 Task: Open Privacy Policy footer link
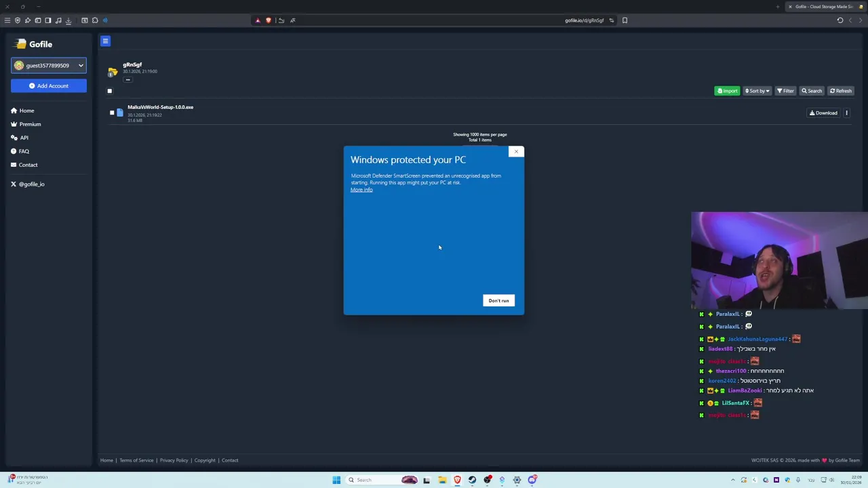pyautogui.click(x=174, y=460)
